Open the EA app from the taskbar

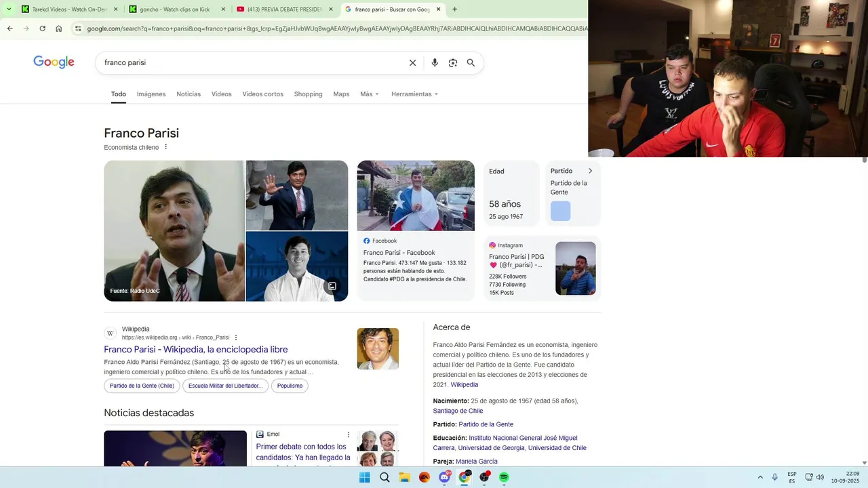point(425,477)
